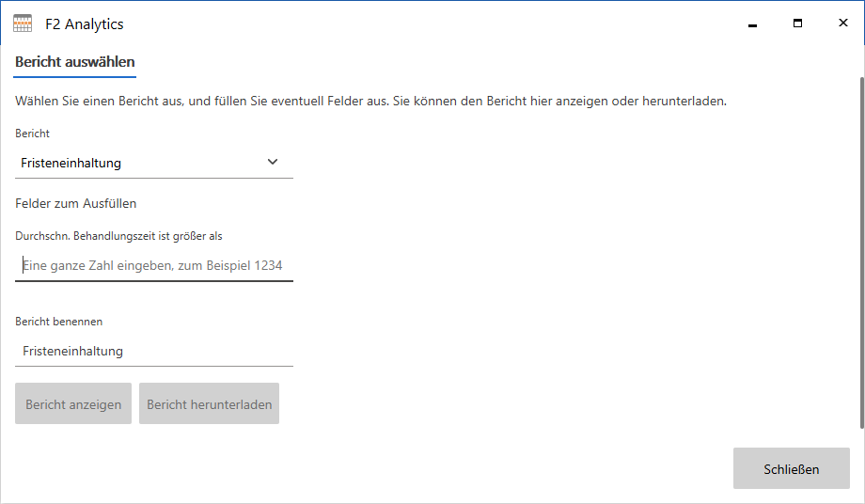Click the F2 Analytics window title
The width and height of the screenshot is (865, 504).
pos(85,24)
